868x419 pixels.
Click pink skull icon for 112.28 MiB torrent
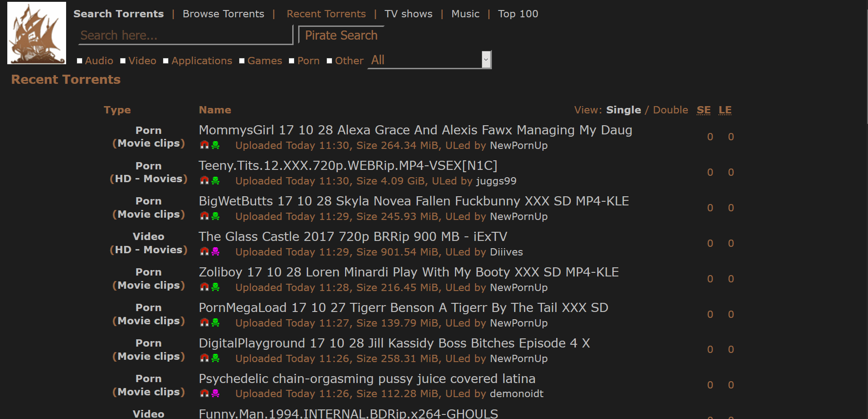pos(216,393)
